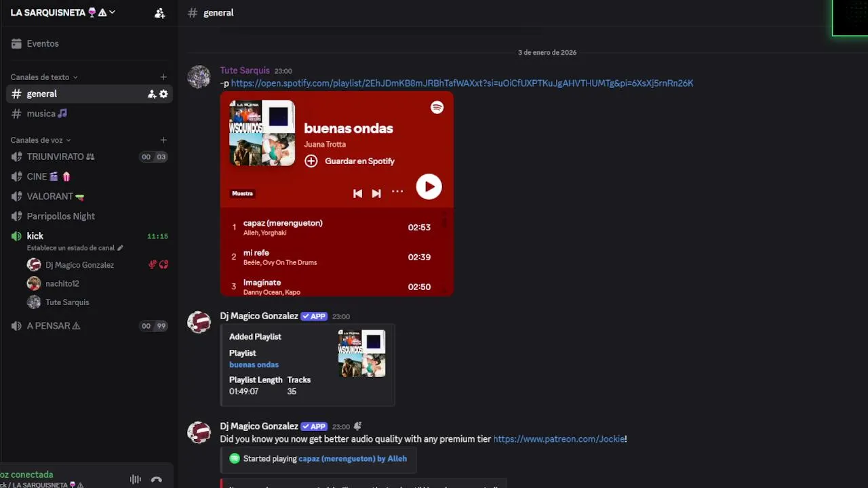Image resolution: width=868 pixels, height=488 pixels.
Task: Click Tute Sarquis avatar in the chat
Action: pyautogui.click(x=199, y=77)
